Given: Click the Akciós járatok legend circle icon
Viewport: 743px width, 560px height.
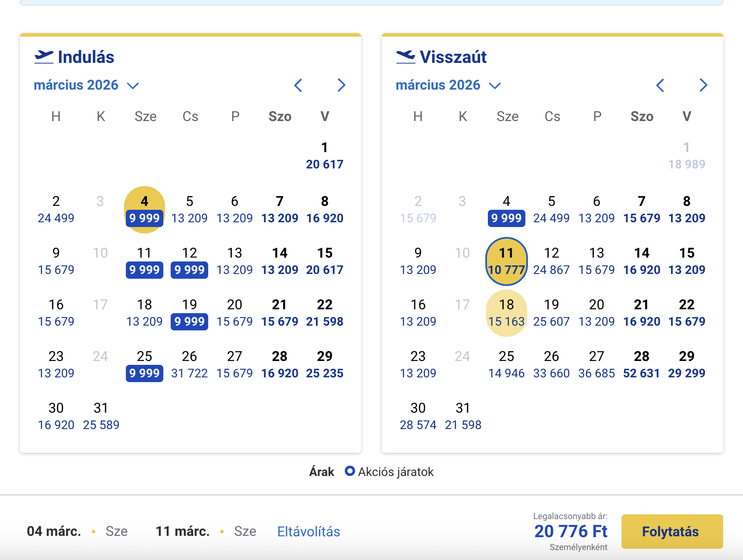Looking at the screenshot, I should 350,471.
